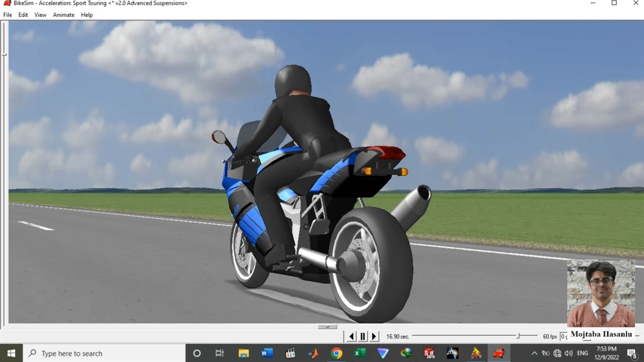The image size is (644, 362).
Task: Open the Help menu
Action: tap(87, 15)
